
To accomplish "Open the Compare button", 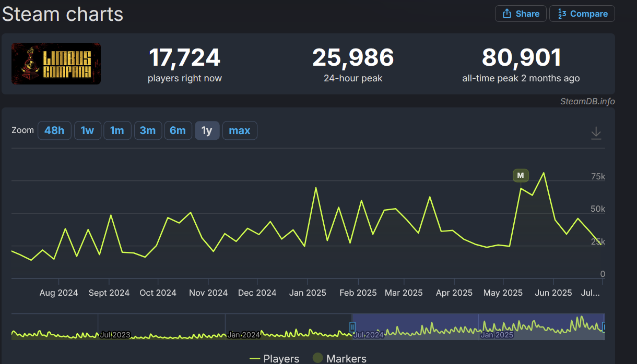I will coord(582,14).
